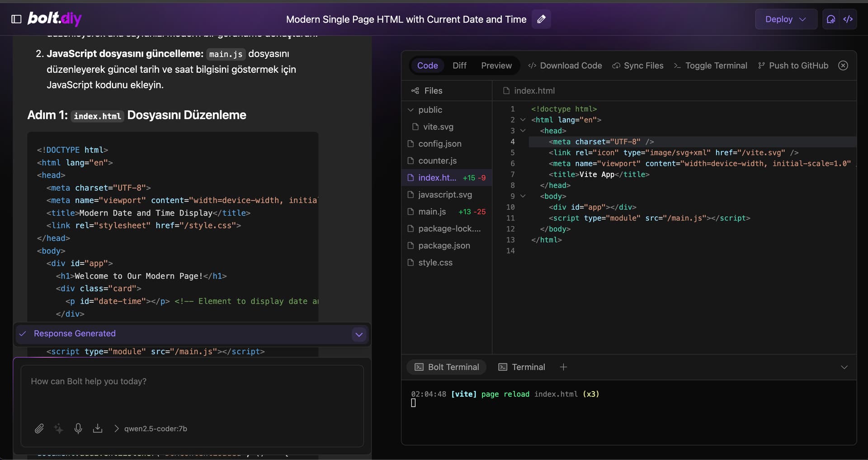Click main.js change count +13 -25
The height and width of the screenshot is (460, 868).
tap(472, 212)
